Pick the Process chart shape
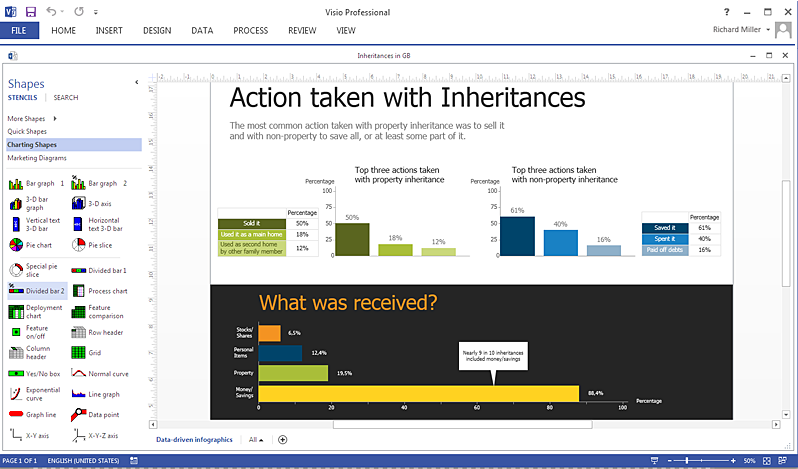This screenshot has width=798, height=469. [100, 291]
